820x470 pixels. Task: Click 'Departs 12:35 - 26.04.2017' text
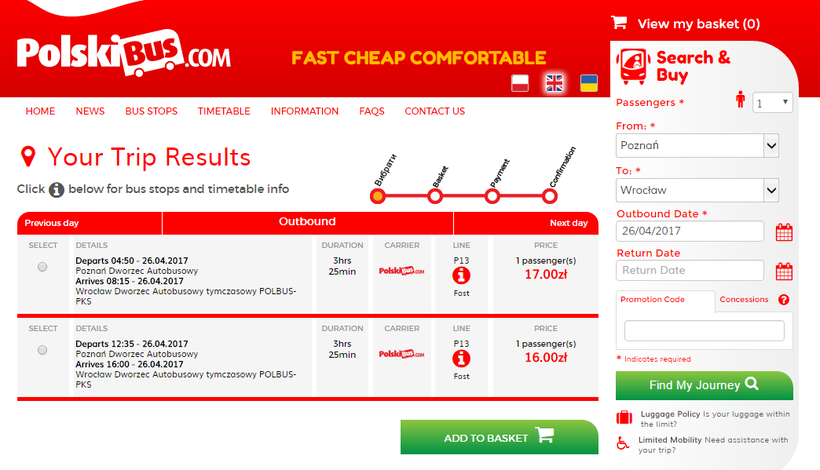(132, 344)
